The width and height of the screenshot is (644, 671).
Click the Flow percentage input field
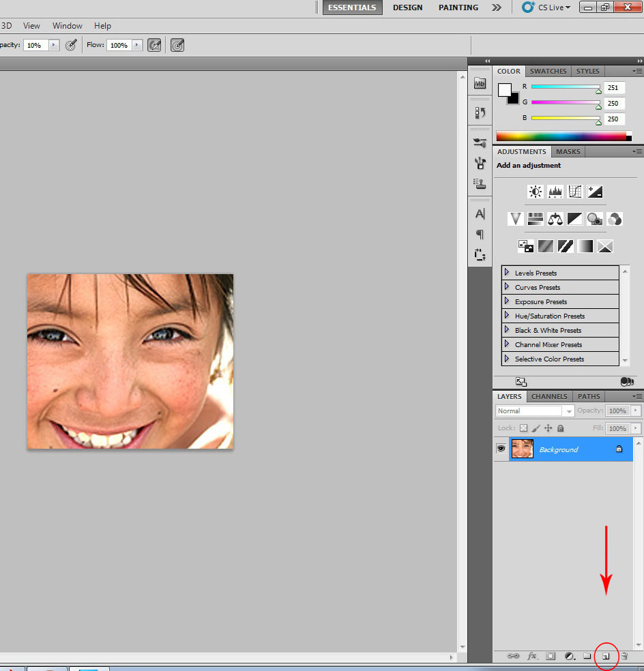(x=118, y=45)
